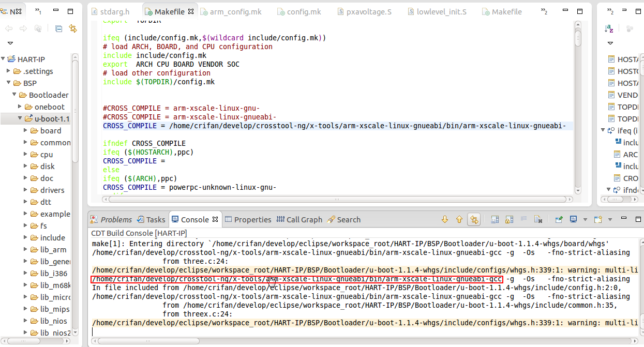
Task: Expand the oneboot folder
Action: point(20,107)
